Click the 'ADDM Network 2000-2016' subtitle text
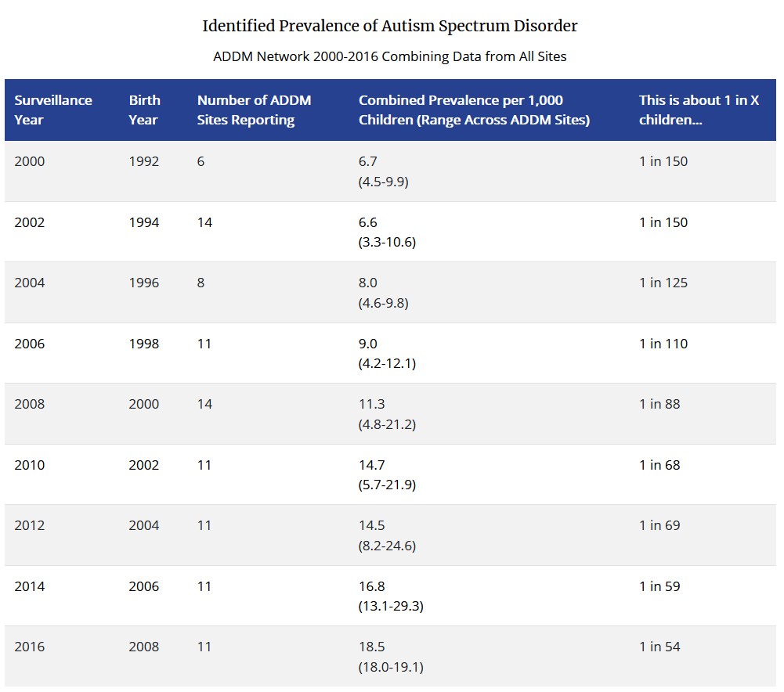The width and height of the screenshot is (784, 692). coord(390,56)
